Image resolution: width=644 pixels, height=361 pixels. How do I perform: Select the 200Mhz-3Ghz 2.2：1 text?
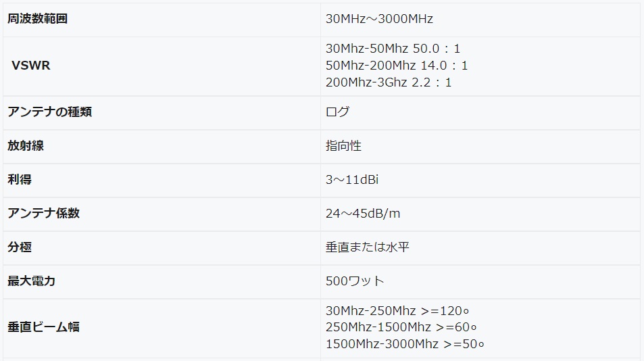389,82
